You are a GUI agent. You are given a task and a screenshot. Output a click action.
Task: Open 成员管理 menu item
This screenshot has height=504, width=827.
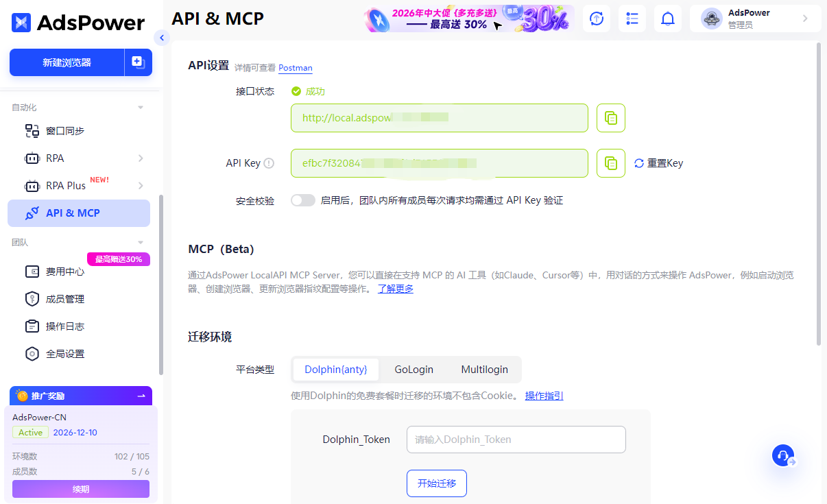(79, 299)
